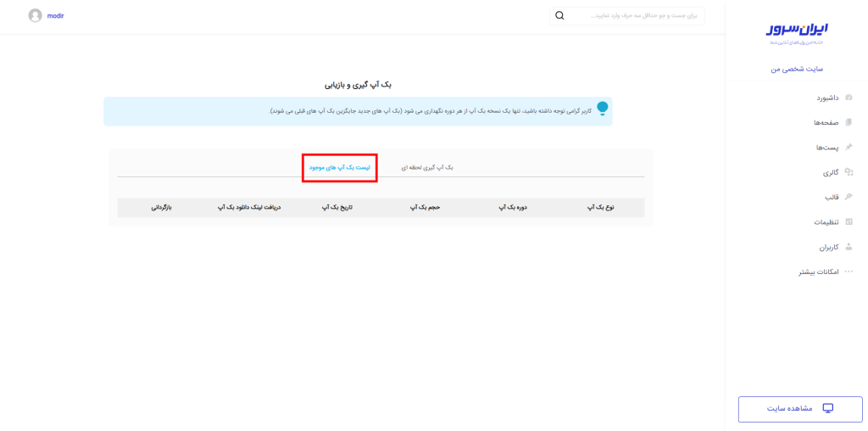Click the Template (قالب) sidebar icon
Viewport: 868px width, 431px height.
[849, 197]
